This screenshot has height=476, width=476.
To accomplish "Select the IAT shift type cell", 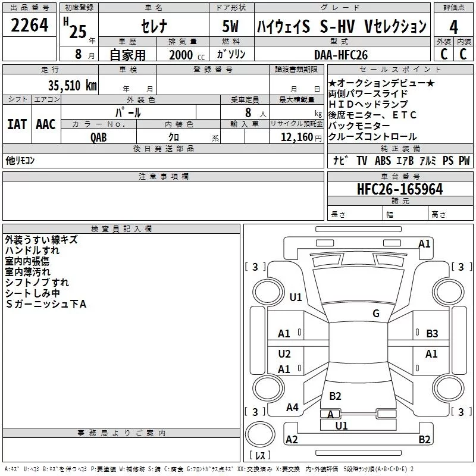I will 17,124.
